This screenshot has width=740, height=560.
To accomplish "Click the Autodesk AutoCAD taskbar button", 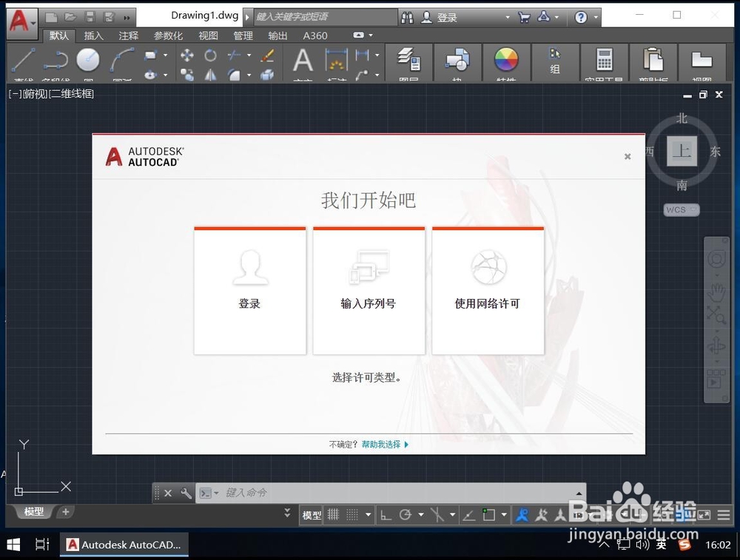I will tap(124, 545).
